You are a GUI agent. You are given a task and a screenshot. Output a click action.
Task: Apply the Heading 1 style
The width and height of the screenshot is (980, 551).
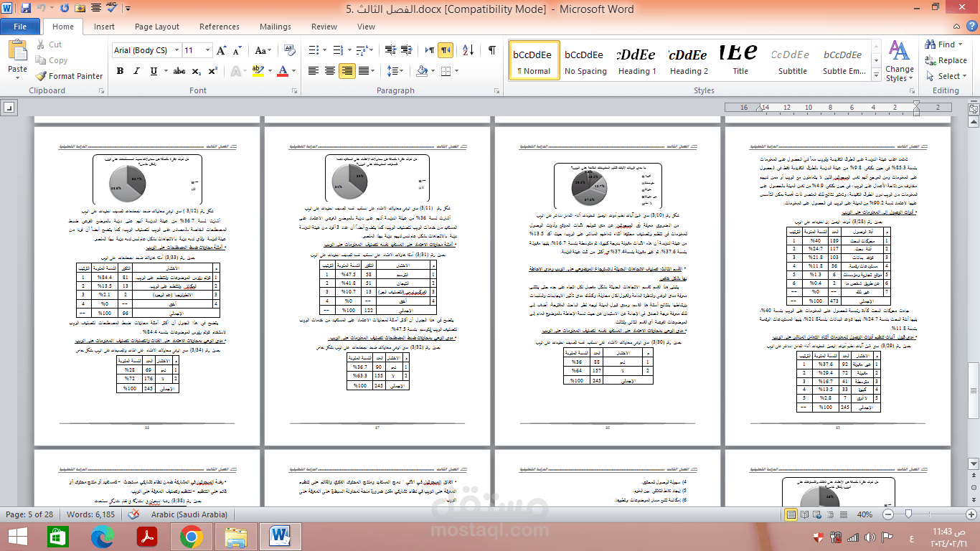click(x=637, y=62)
